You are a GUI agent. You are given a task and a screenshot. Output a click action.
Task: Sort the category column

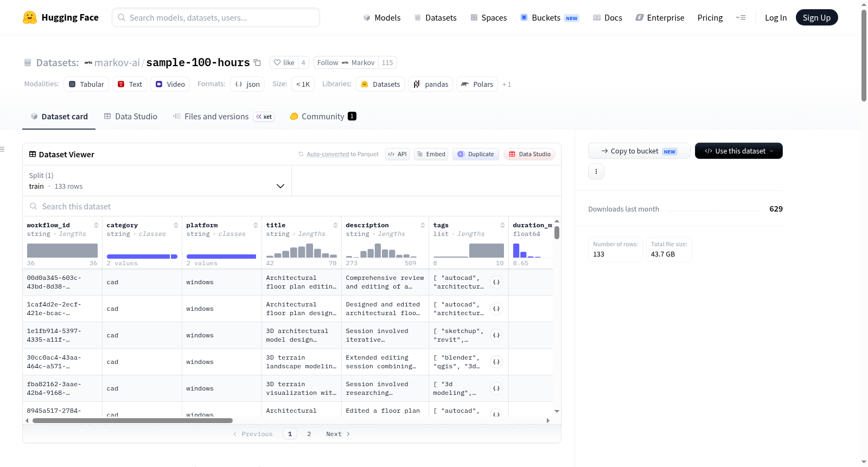pos(176,225)
